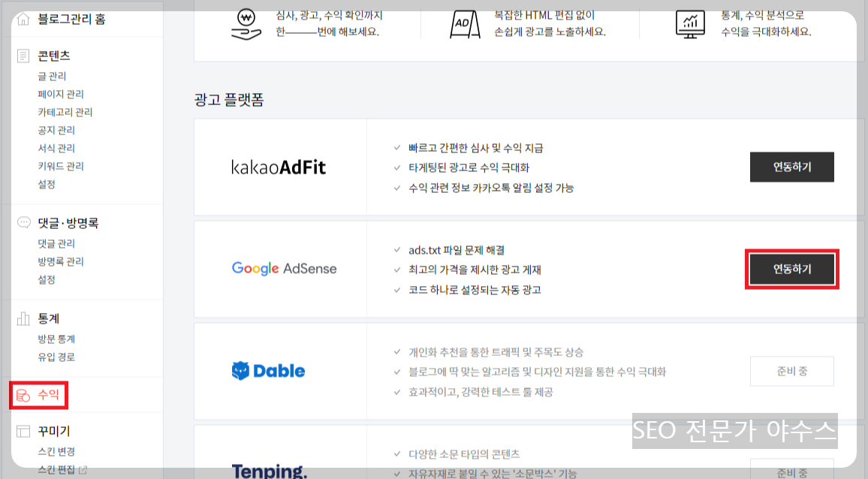Go to 방명록 관리

(x=61, y=261)
